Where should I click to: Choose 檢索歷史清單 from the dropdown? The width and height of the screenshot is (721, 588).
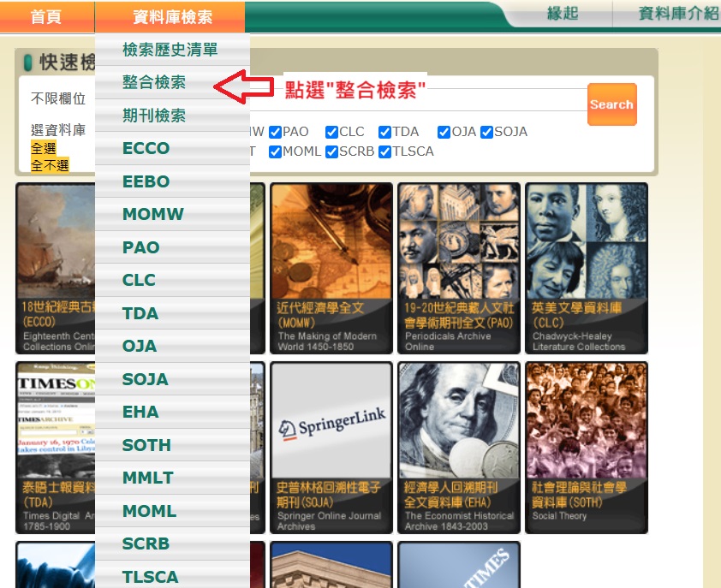[x=172, y=50]
